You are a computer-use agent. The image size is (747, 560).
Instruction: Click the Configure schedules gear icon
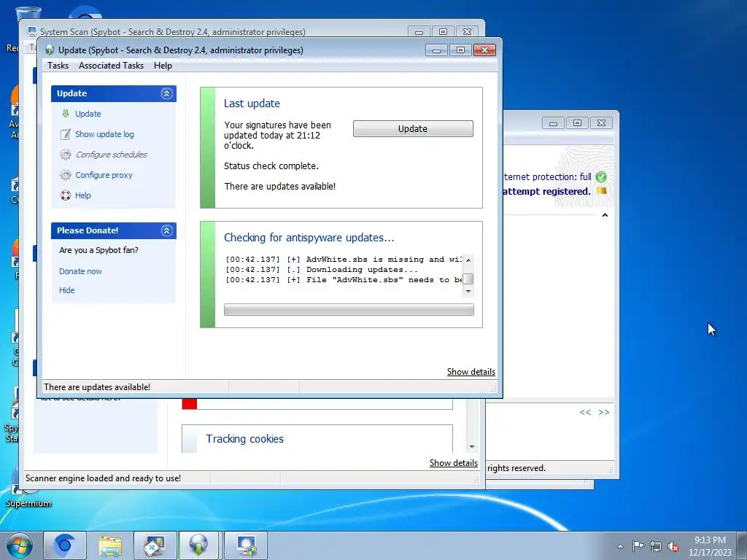(66, 155)
